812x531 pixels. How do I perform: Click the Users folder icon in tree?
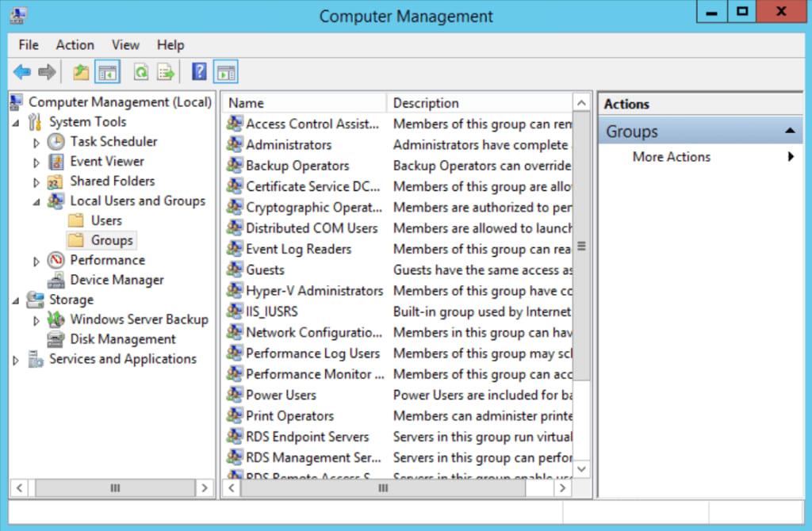click(76, 220)
